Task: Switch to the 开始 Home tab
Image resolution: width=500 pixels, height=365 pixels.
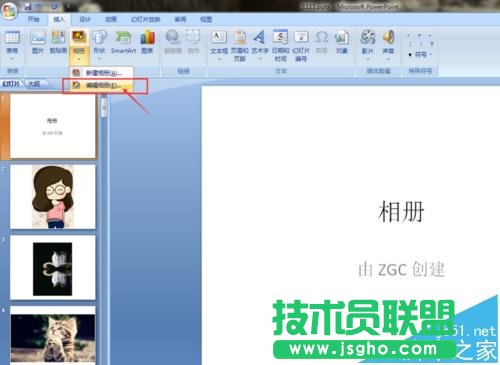Action: [x=33, y=19]
